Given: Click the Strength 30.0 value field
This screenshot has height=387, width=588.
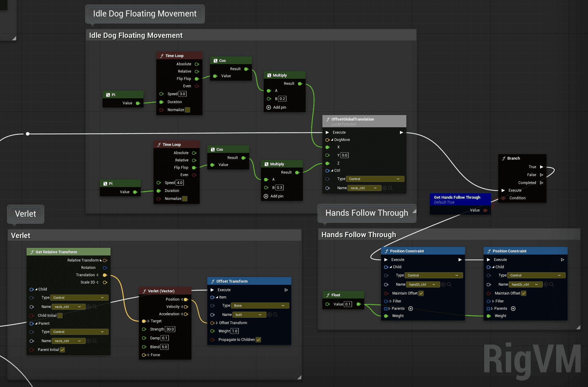Looking at the screenshot, I should pos(170,329).
